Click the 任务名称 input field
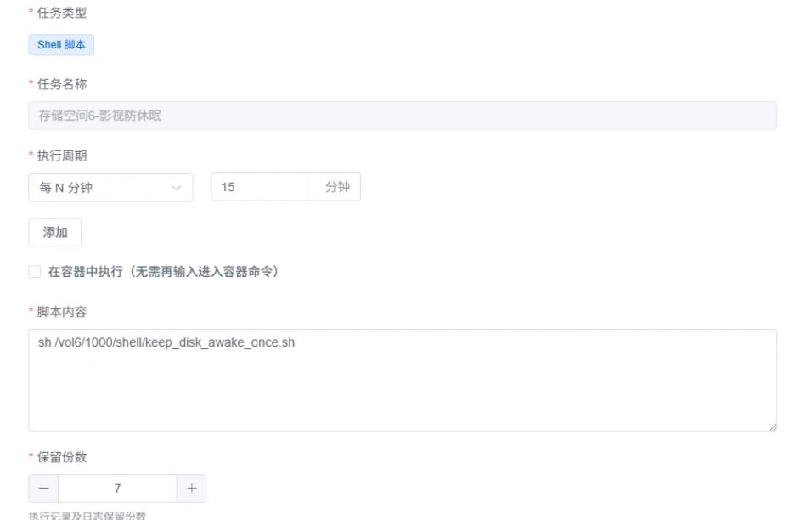812x520 pixels. pyautogui.click(x=403, y=116)
